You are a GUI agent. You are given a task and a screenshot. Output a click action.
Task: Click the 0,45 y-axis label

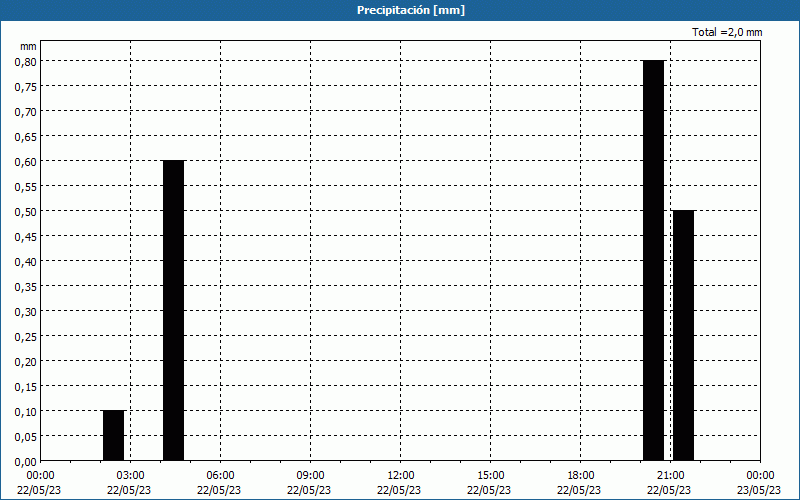click(x=26, y=237)
